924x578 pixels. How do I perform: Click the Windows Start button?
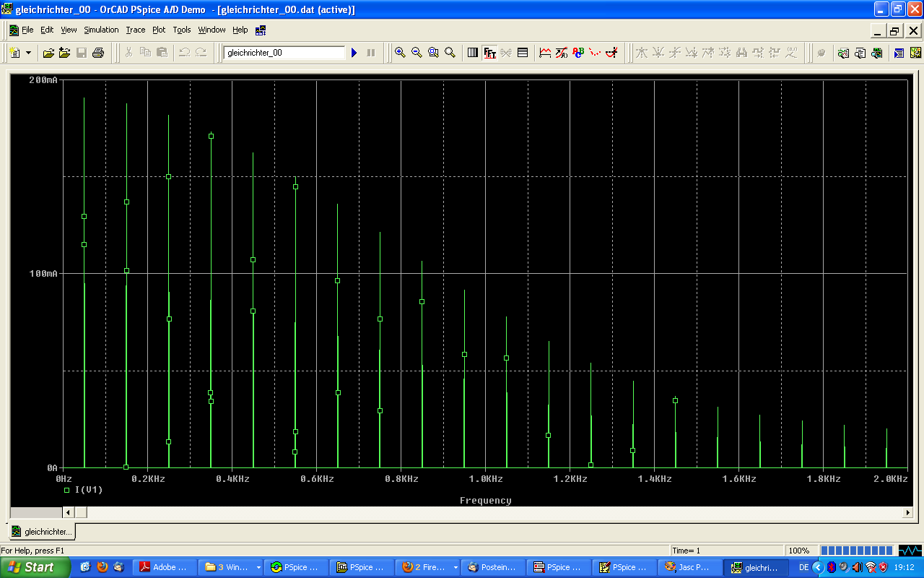pos(35,567)
